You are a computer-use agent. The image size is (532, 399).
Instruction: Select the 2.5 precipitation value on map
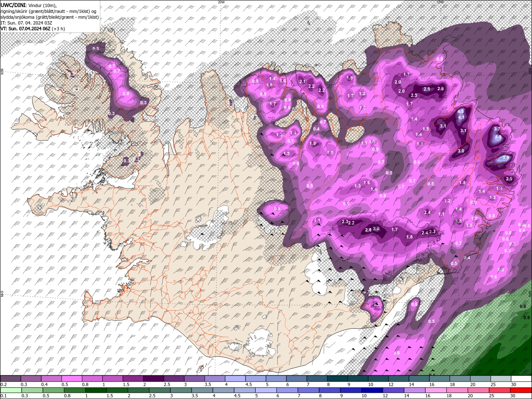(x=414, y=95)
